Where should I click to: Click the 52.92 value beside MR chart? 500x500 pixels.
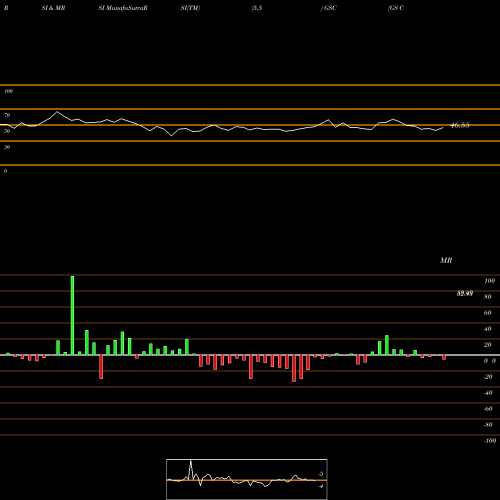click(x=465, y=294)
